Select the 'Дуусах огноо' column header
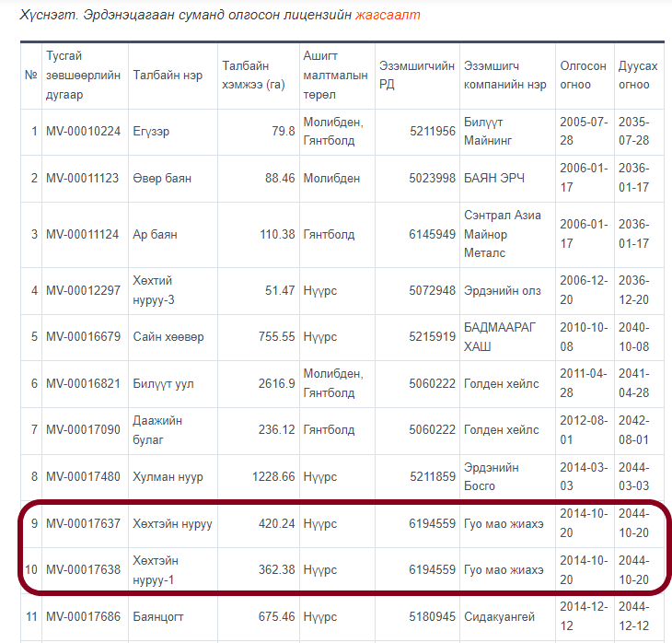The image size is (672, 643). [637, 75]
